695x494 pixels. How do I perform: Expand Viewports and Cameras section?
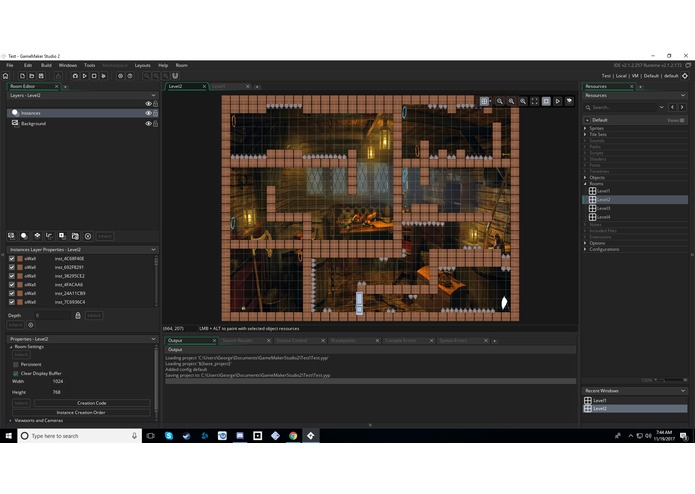click(x=11, y=420)
